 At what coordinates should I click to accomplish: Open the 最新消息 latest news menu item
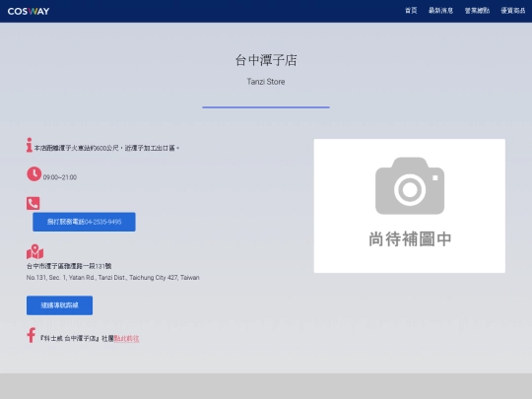[440, 11]
